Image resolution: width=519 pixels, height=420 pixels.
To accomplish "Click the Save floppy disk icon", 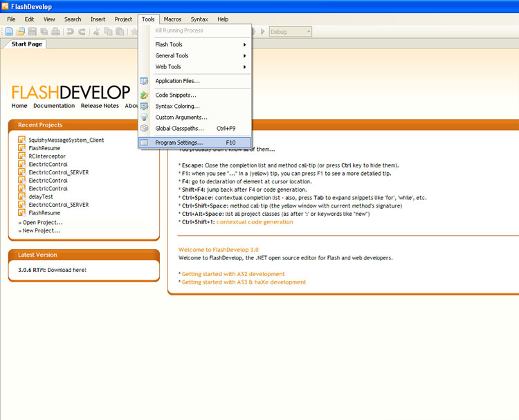I will tap(32, 31).
